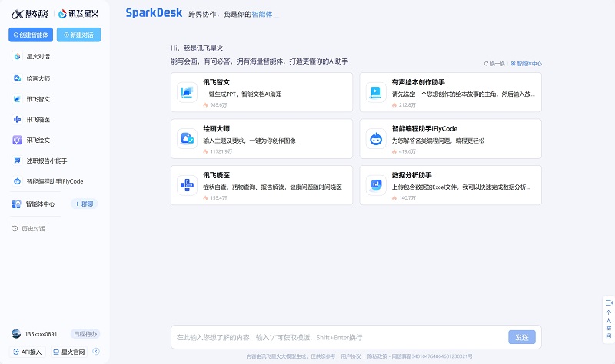Screen dimensions: 615x364
Task: Open the 日程待办 pill button
Action: (85, 334)
